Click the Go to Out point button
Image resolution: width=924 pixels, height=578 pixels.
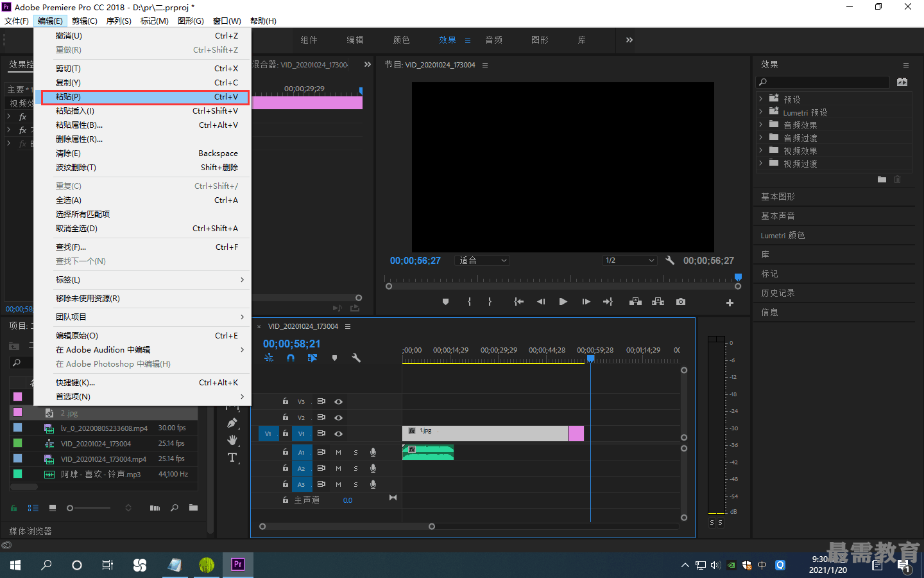(x=608, y=302)
